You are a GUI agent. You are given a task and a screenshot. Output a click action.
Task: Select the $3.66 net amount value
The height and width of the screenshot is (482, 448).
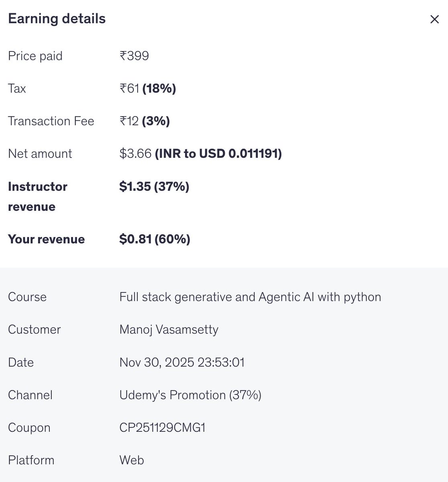tap(135, 153)
